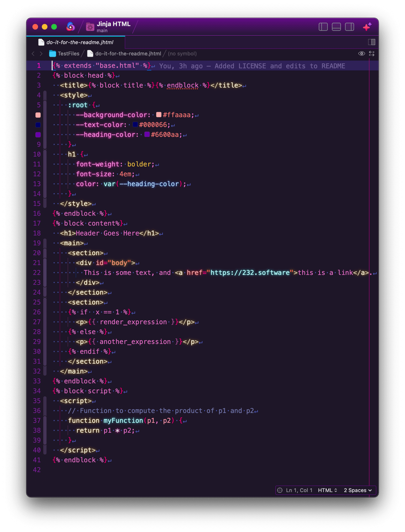405x532 pixels.
Task: Click the split editor icon in tab bar
Action: (371, 42)
